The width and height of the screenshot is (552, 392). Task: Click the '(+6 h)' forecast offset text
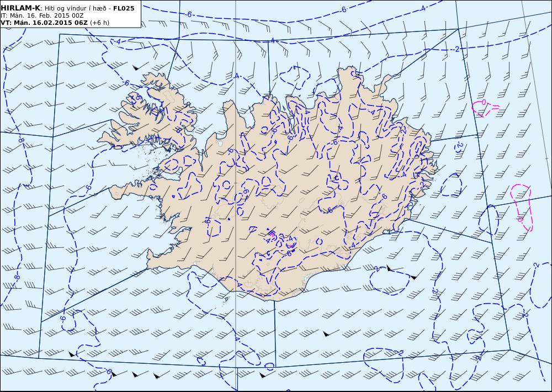(x=99, y=23)
